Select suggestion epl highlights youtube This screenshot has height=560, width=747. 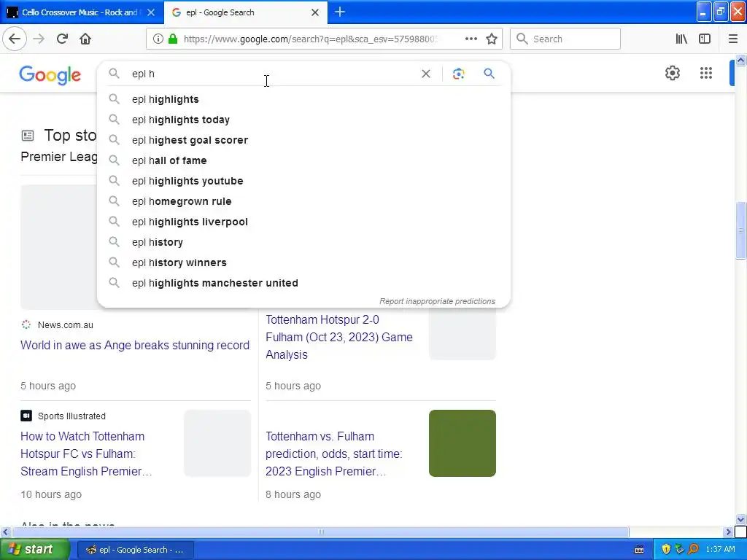[303, 181]
